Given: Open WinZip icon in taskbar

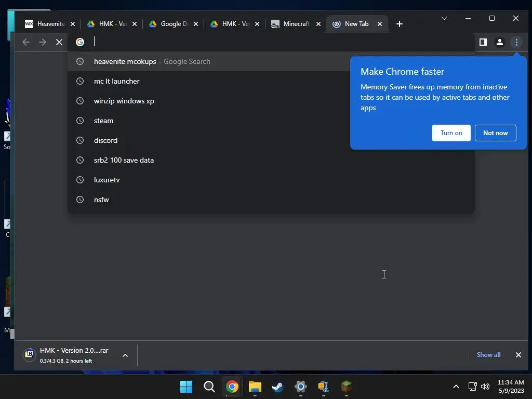Looking at the screenshot, I should point(323,387).
